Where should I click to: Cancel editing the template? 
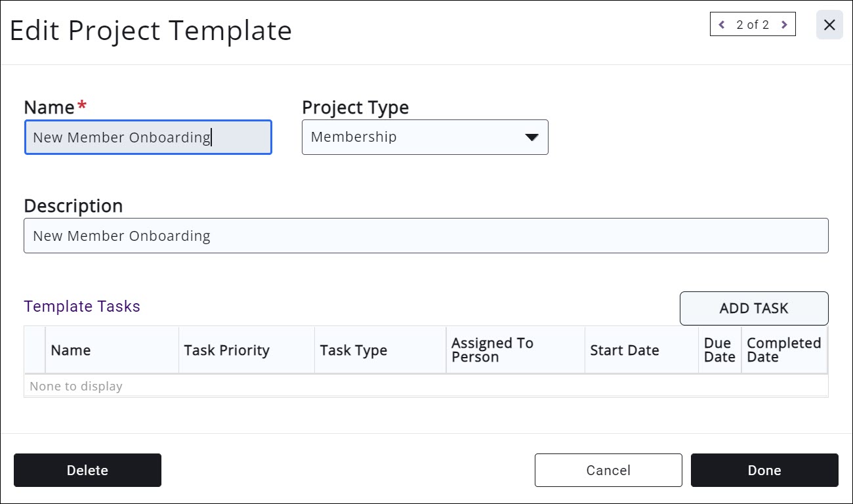pyautogui.click(x=608, y=471)
